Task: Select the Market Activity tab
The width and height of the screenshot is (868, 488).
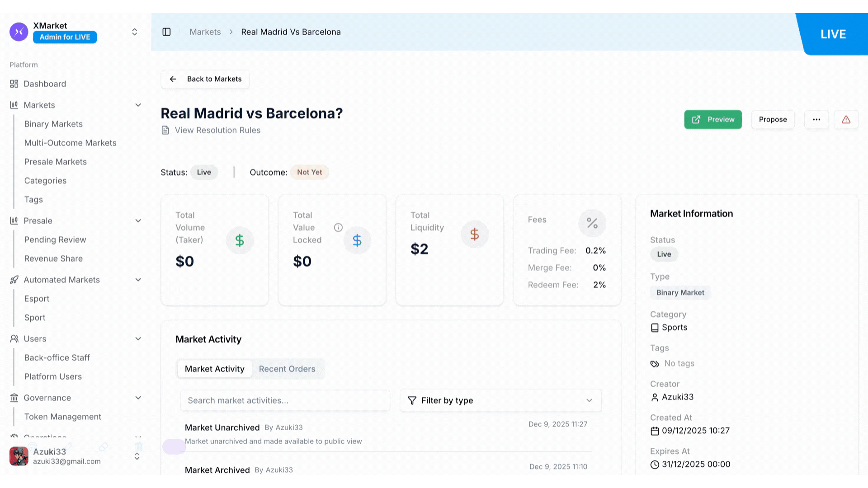Action: 214,369
